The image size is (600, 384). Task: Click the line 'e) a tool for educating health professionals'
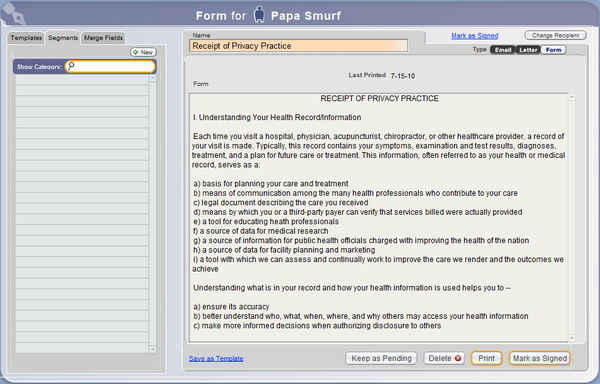[x=266, y=221]
